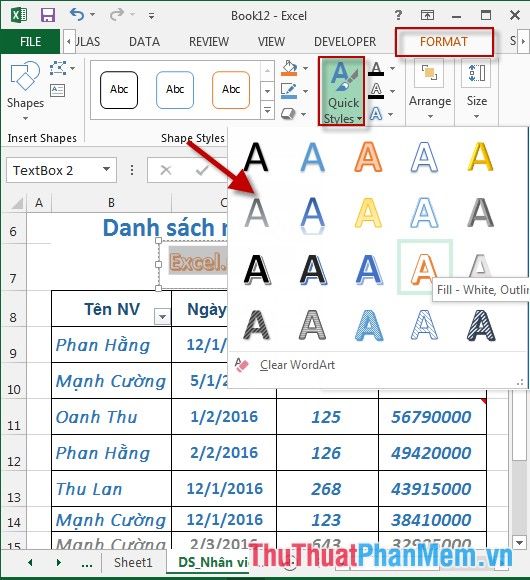Click the Shape Effects icon

click(x=288, y=114)
